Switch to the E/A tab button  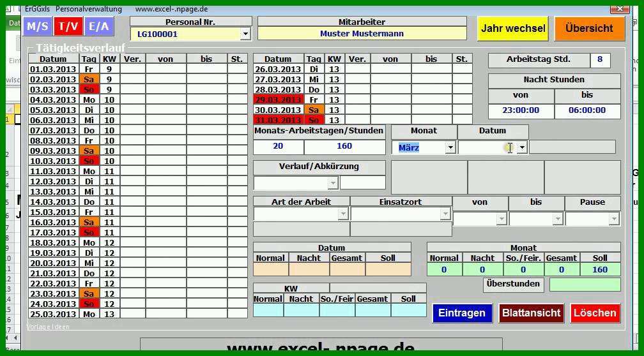pyautogui.click(x=99, y=27)
